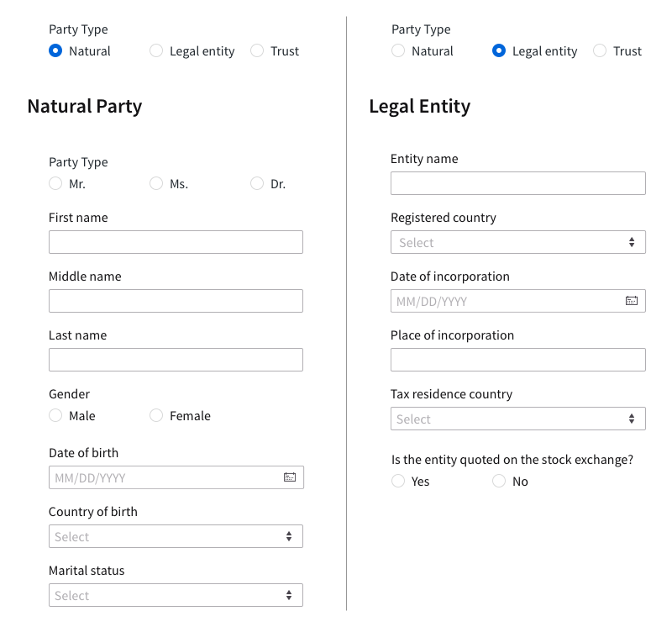672x627 pixels.
Task: Open the Marital status dropdown
Action: (176, 595)
